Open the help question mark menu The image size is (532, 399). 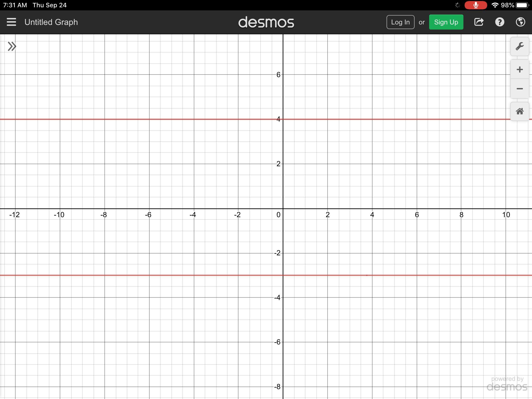click(500, 22)
